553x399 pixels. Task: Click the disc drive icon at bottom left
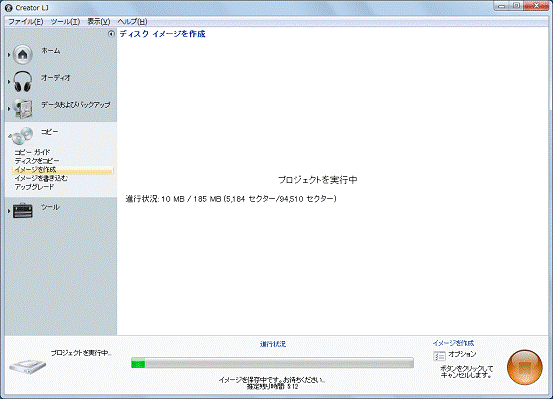click(x=28, y=367)
